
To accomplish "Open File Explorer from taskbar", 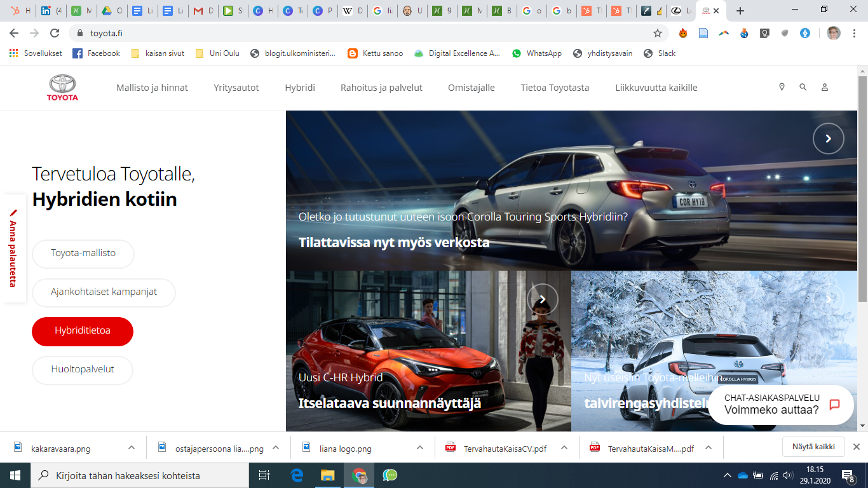I will (x=327, y=475).
